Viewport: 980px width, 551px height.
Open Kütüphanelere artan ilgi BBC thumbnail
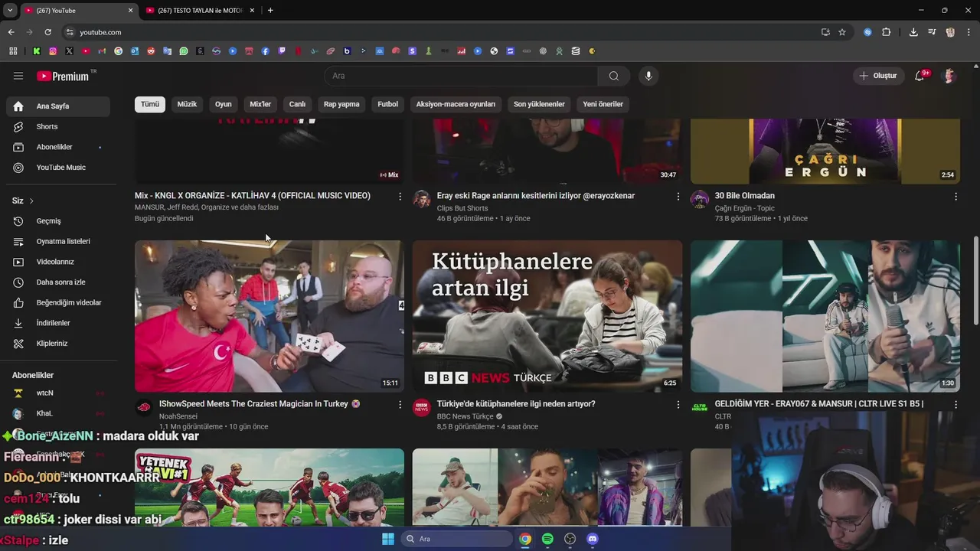point(547,316)
